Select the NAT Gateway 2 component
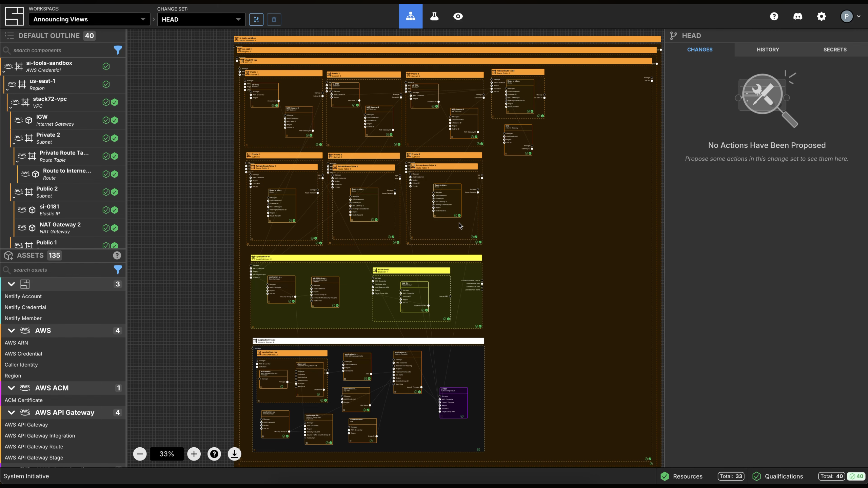Image resolution: width=868 pixels, height=488 pixels. [x=70, y=228]
